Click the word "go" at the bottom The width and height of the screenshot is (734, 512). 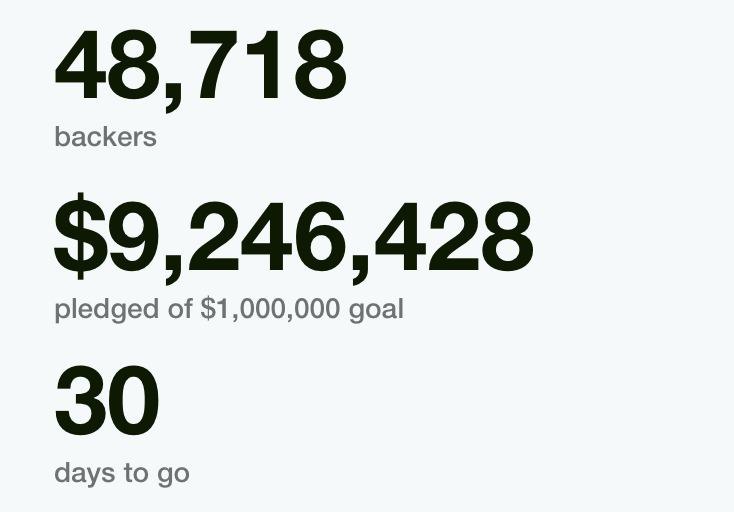pos(172,473)
